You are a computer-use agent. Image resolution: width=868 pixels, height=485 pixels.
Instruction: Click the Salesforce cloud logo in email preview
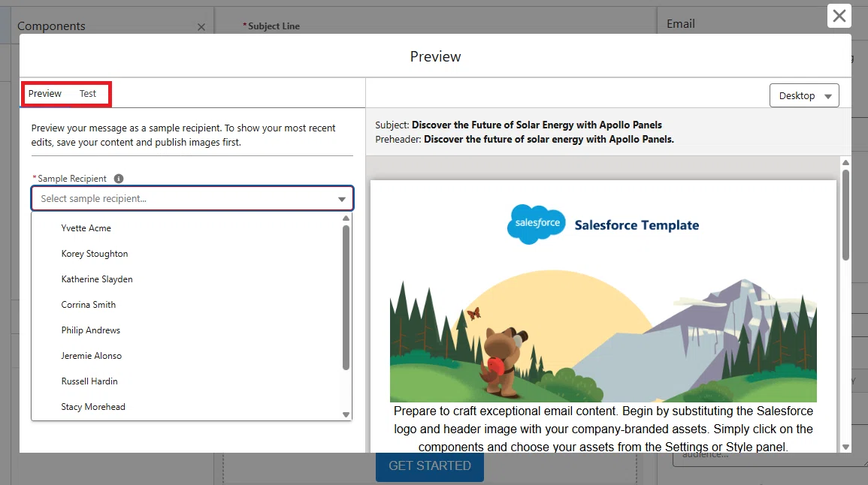pos(537,224)
